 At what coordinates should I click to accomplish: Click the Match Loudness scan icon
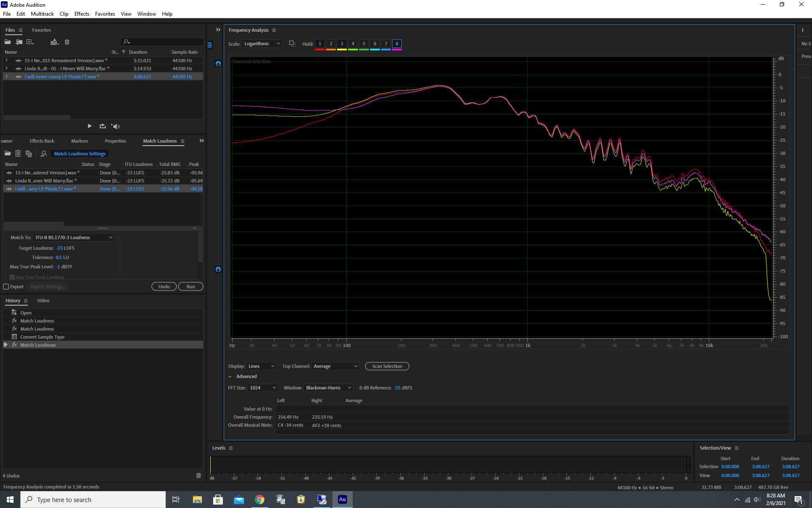click(x=43, y=153)
